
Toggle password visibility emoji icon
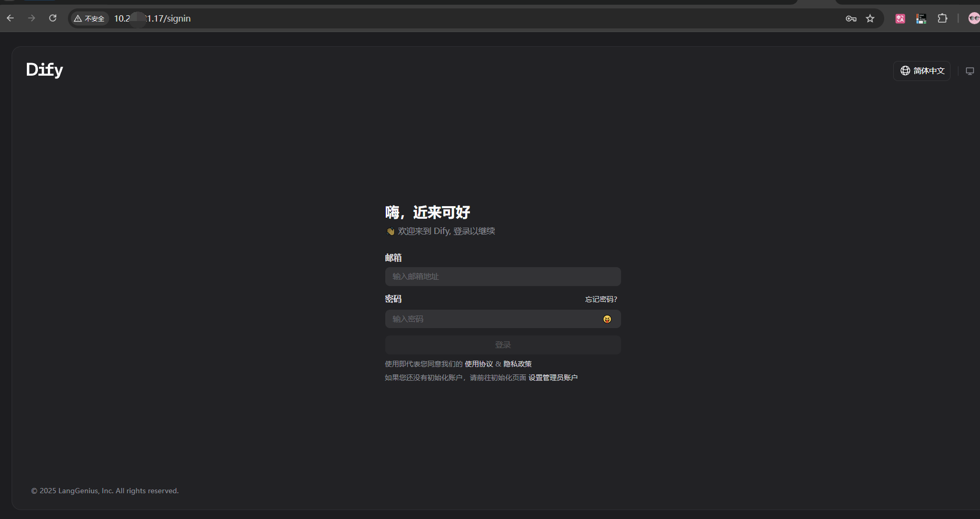coord(607,319)
